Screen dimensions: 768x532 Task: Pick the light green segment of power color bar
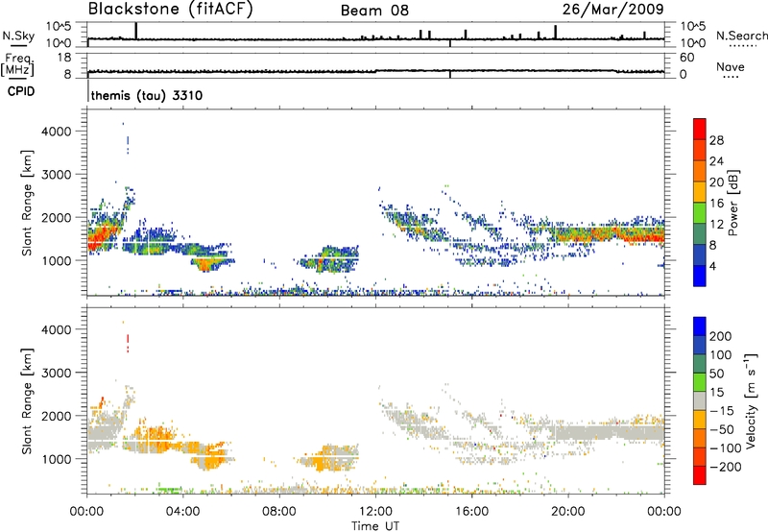click(x=700, y=213)
